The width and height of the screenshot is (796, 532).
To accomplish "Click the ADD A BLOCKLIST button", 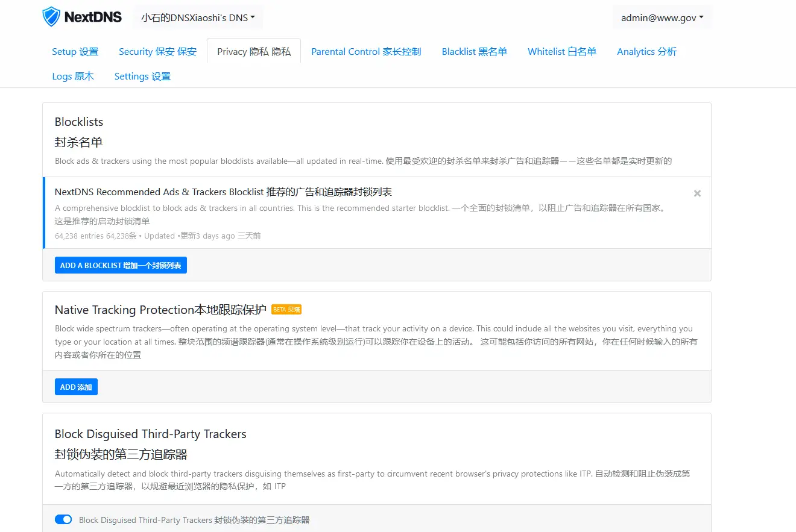I will point(121,265).
